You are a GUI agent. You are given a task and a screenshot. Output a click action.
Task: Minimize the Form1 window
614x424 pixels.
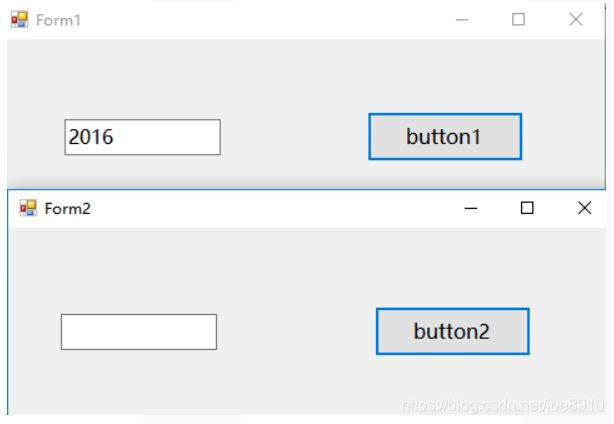click(462, 20)
